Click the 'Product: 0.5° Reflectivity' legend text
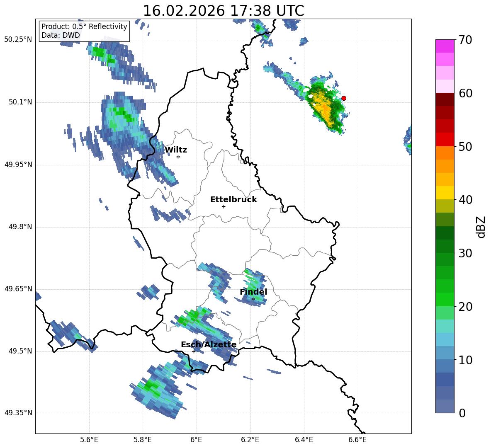This screenshot has width=491, height=448. 84,27
